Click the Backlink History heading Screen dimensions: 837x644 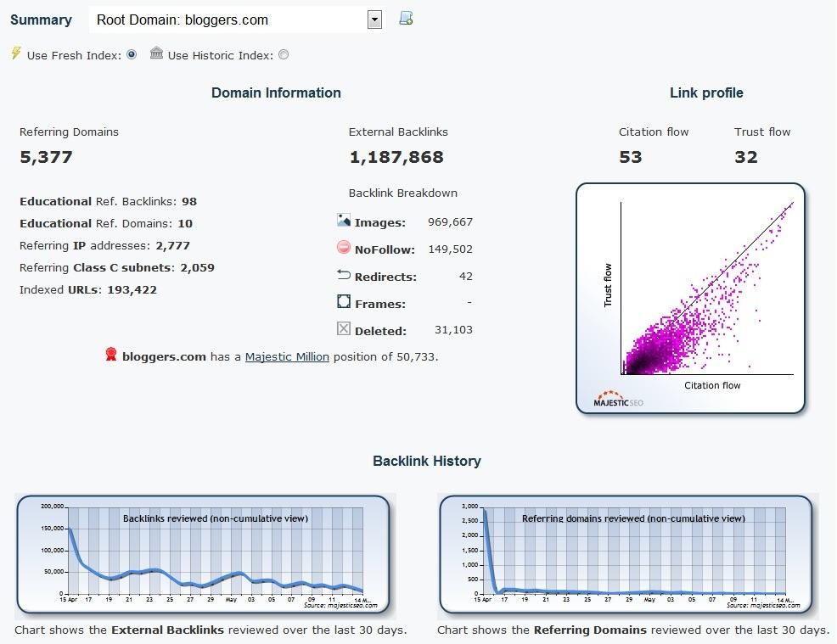click(427, 461)
